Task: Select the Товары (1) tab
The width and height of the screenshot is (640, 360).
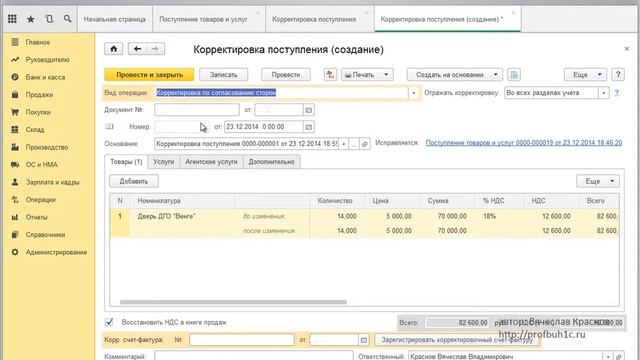Action: coord(126,162)
